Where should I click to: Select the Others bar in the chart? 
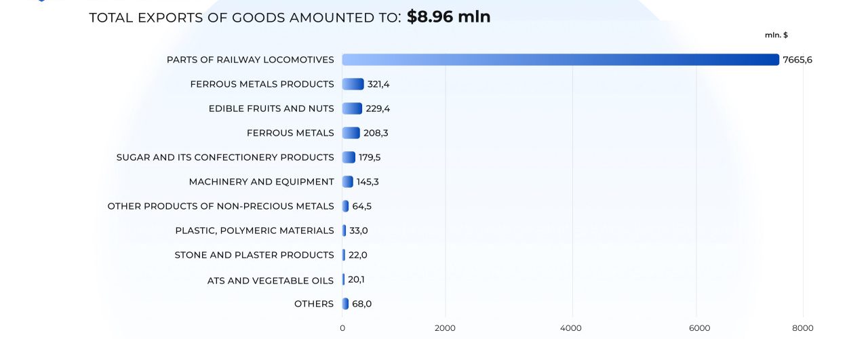pos(345,304)
